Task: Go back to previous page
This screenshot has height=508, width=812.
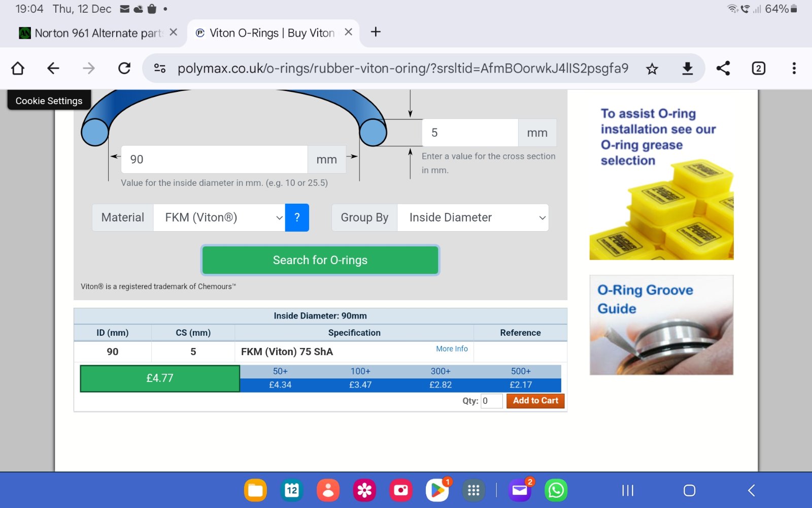Action: click(53, 68)
